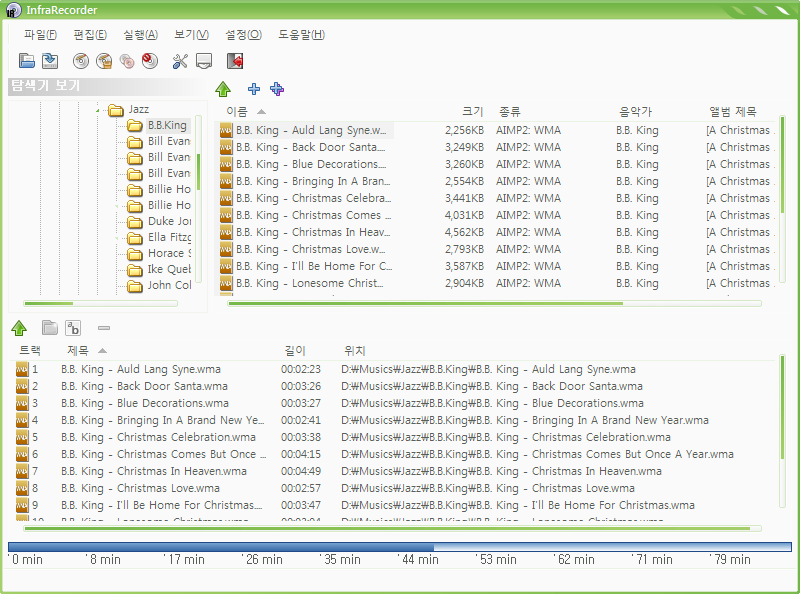Open the 도움말(H) menu
Screen dimensions: 800x594
[x=301, y=35]
